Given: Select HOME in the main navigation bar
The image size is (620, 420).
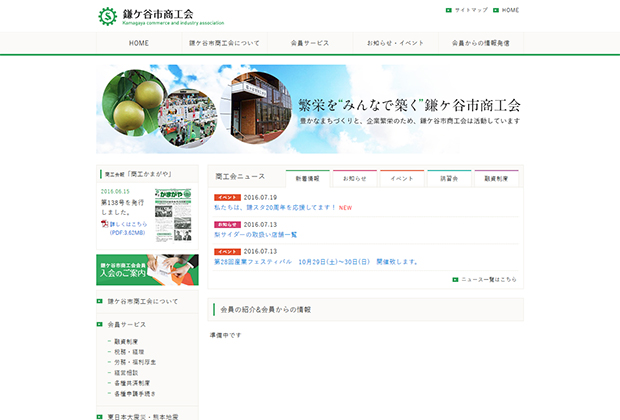Looking at the screenshot, I should pos(139,43).
